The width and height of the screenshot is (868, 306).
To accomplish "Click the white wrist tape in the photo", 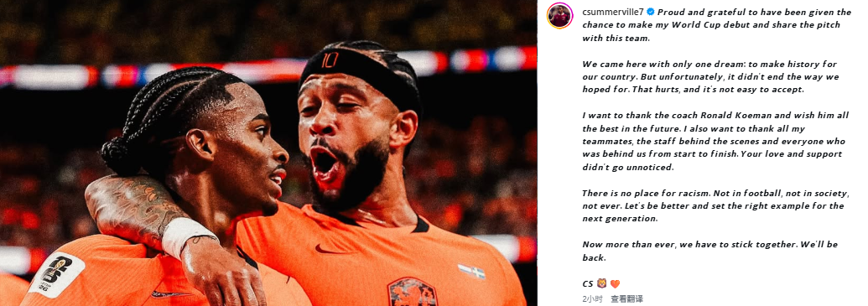I will (188, 236).
